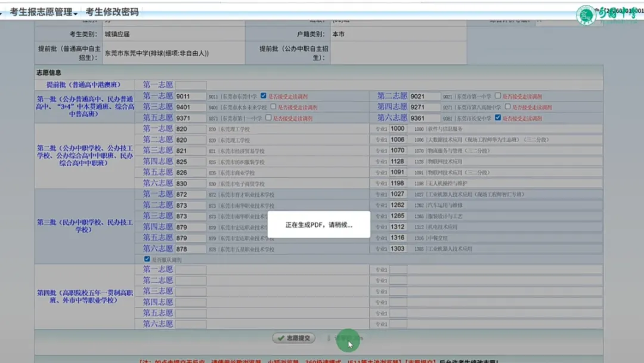644x363 pixels.
Task: Click the 第三批 batch label
Action: tap(85, 226)
